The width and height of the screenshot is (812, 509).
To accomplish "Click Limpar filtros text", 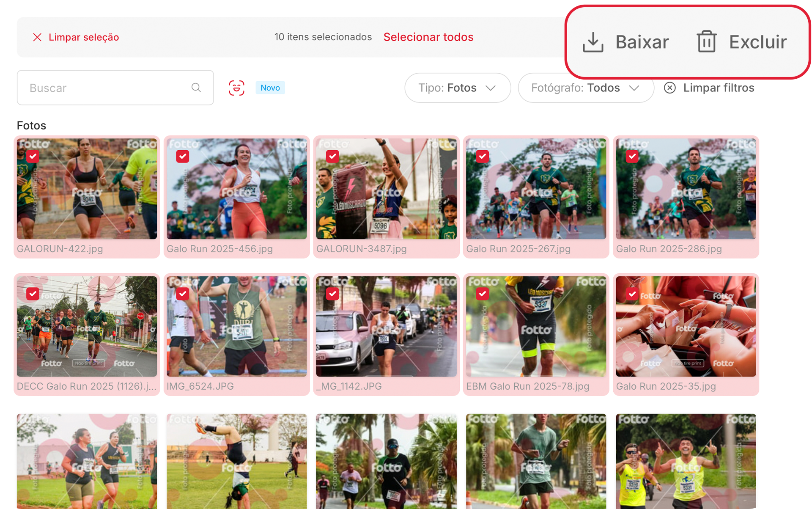I will pos(719,88).
